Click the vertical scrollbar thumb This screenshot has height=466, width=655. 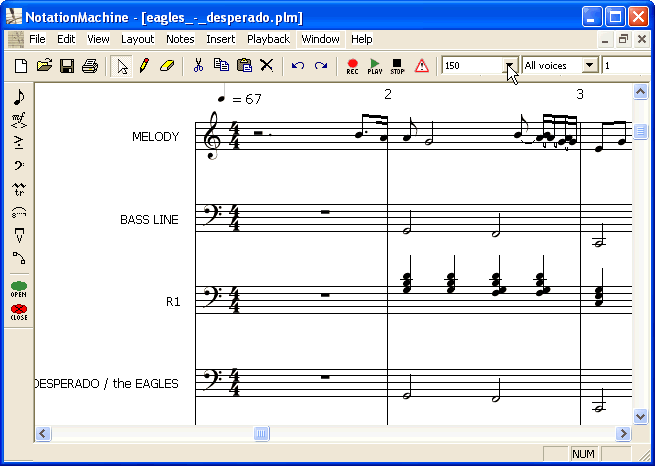tap(640, 132)
